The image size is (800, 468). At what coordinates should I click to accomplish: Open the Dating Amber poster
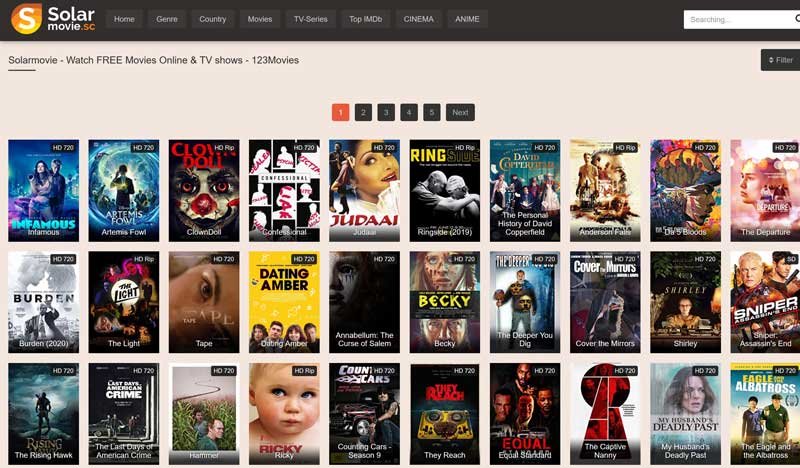(x=284, y=302)
